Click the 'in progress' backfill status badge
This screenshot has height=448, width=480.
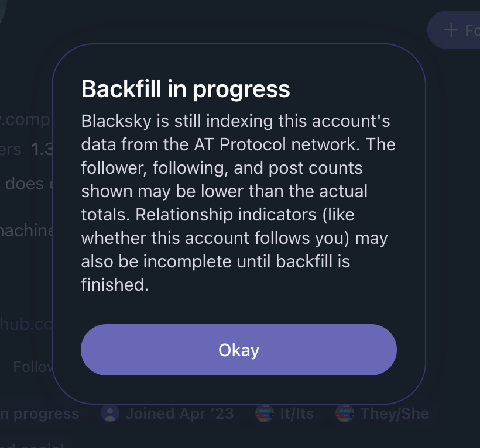(39, 413)
